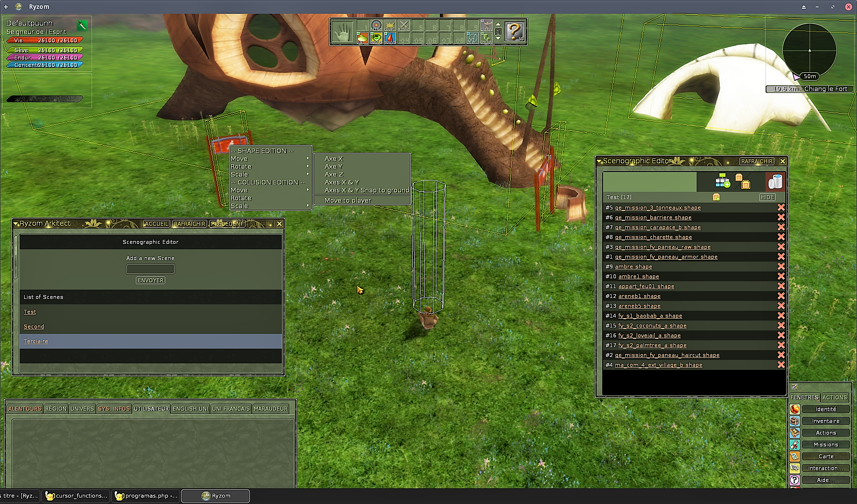This screenshot has width=857, height=504.
Task: Click the open hand icon in action bar
Action: (343, 32)
